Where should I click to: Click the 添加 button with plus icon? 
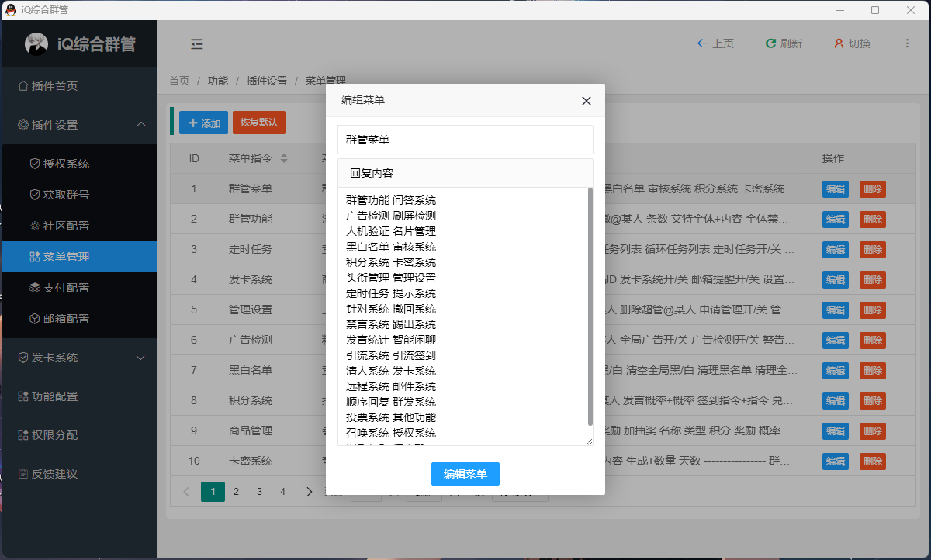tap(205, 123)
